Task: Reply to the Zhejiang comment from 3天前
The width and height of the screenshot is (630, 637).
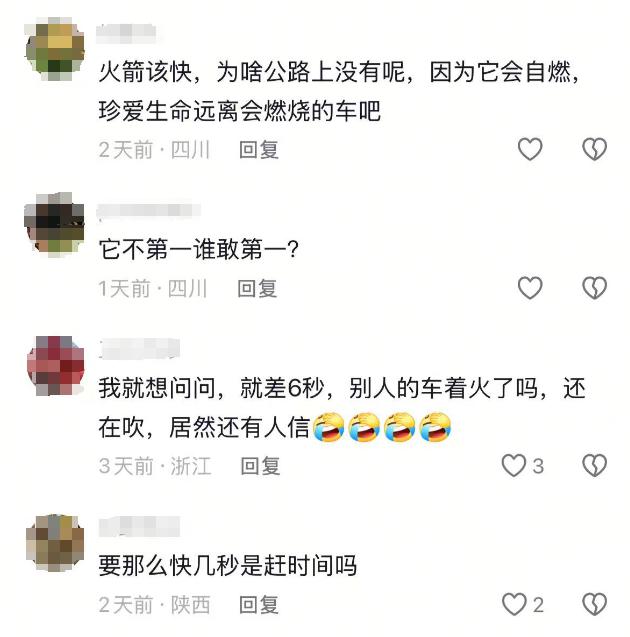Action: [x=260, y=466]
